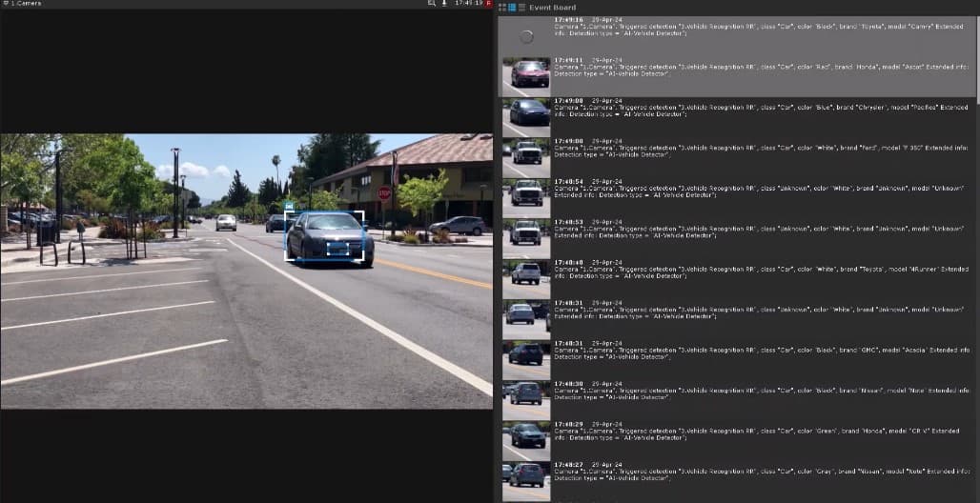980x503 pixels.
Task: Open the black GMC Acadia thumbnail
Action: point(526,360)
